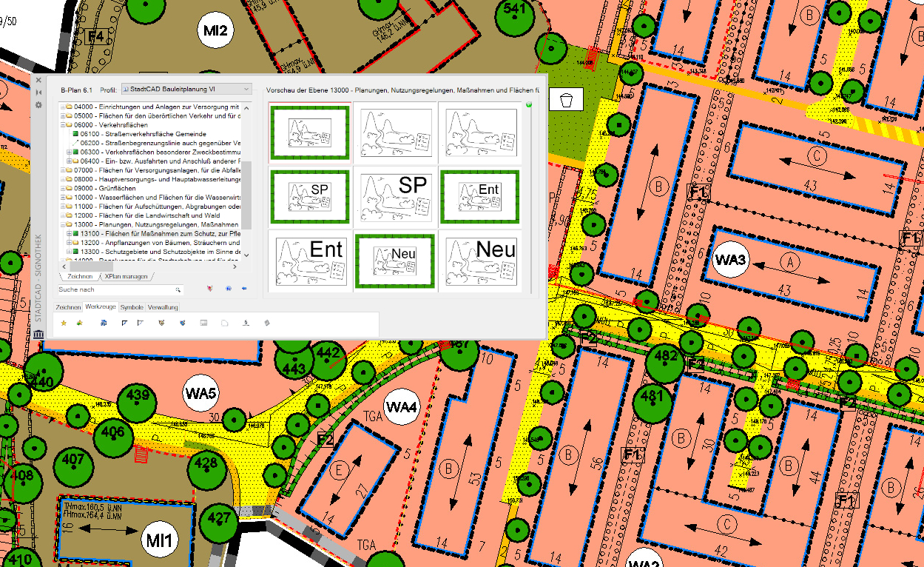The height and width of the screenshot is (567, 924).
Task: Expand the 13200 Anpflanzungen tree node
Action: [x=69, y=243]
